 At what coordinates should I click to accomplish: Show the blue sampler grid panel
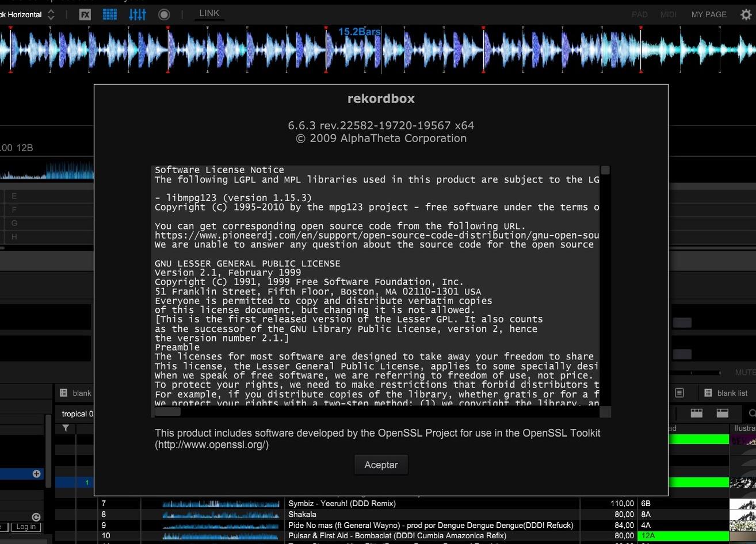click(x=110, y=14)
